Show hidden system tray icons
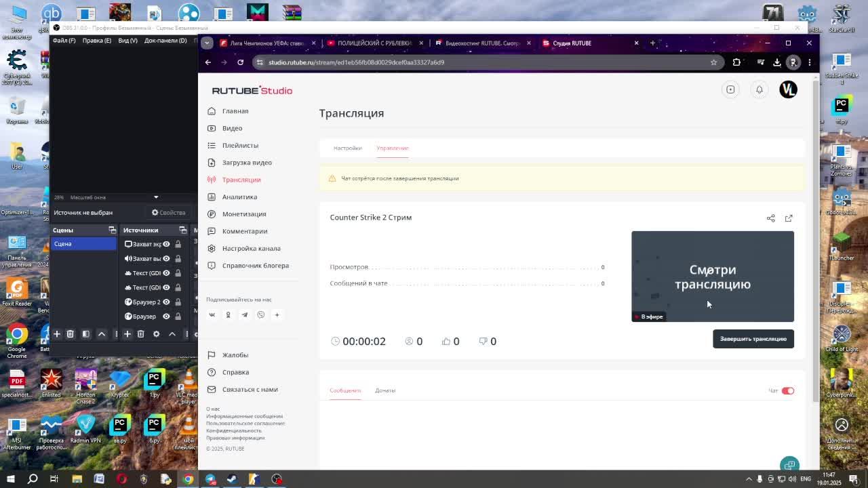The height and width of the screenshot is (488, 868). [x=749, y=479]
